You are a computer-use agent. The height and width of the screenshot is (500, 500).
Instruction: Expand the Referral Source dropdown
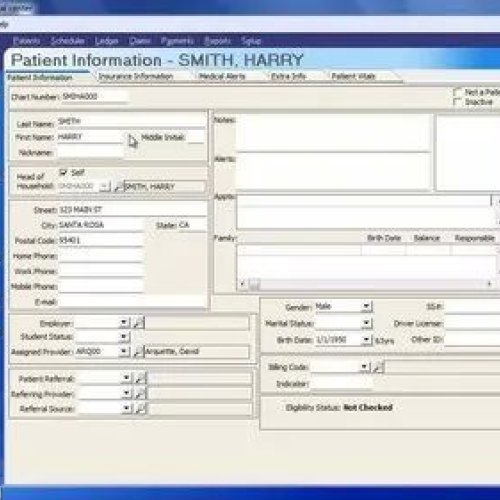click(x=126, y=408)
